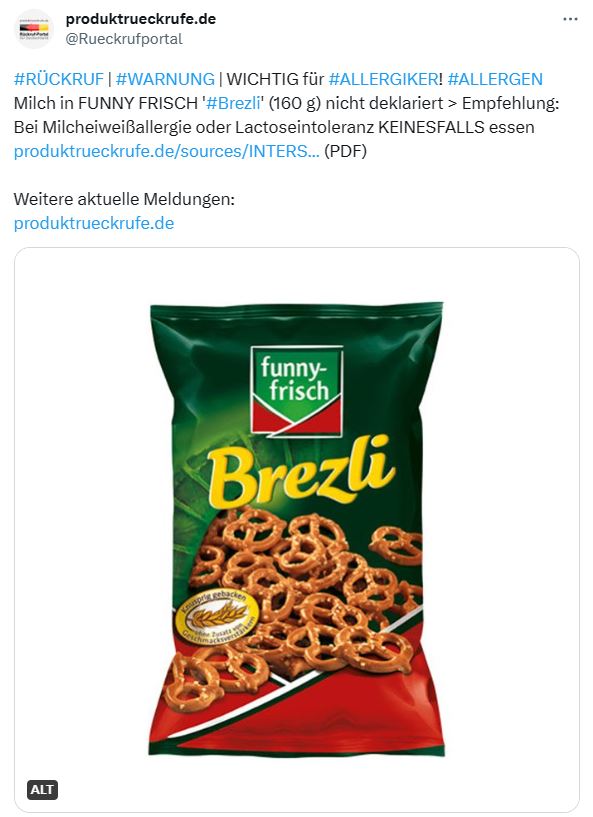
Task: Click the tweet text mentioning Milcheiweißallergie
Action: pos(274,127)
